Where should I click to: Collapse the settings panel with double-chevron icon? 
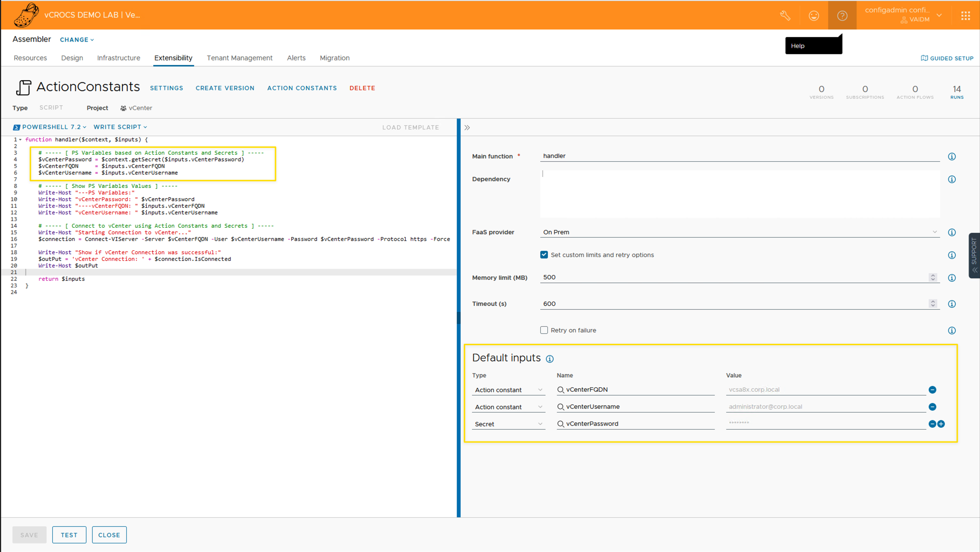(x=467, y=128)
